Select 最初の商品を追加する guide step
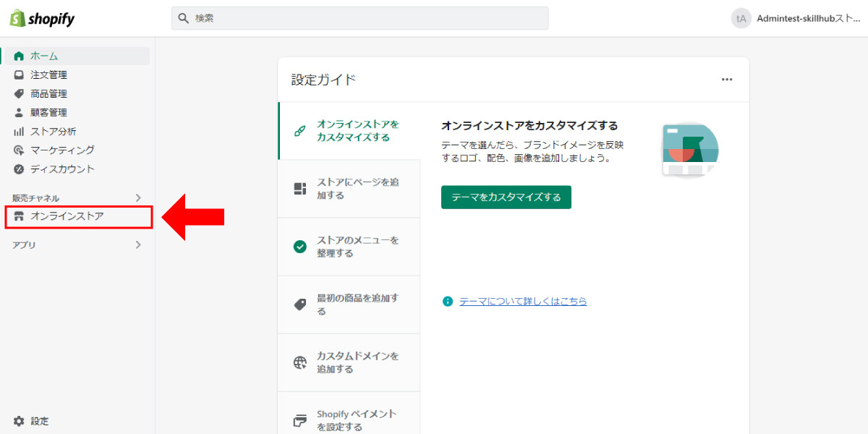The width and height of the screenshot is (868, 434). tap(349, 305)
